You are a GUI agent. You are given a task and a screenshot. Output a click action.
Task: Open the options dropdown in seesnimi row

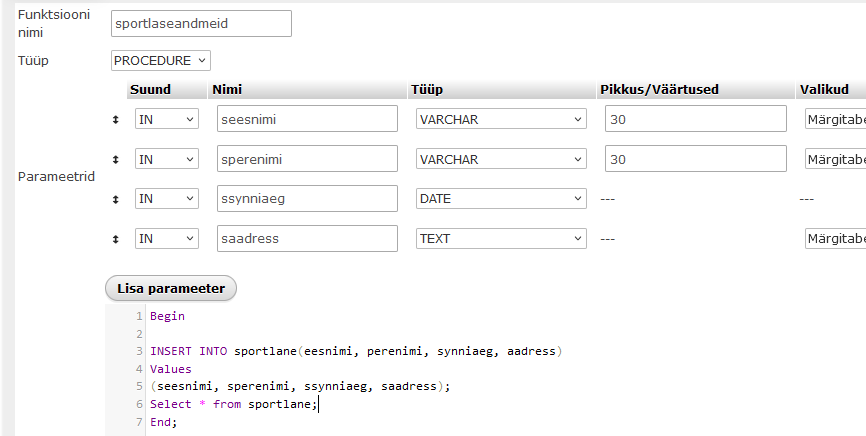(834, 120)
